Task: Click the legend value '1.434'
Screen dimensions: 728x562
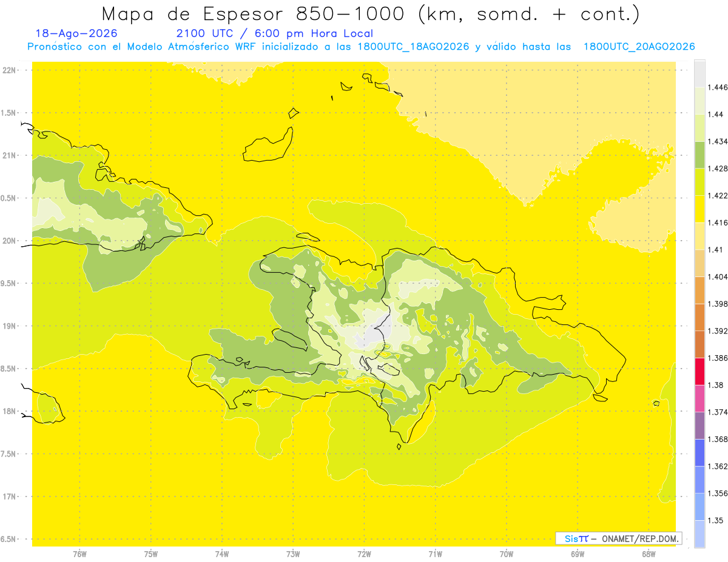Action: (717, 141)
